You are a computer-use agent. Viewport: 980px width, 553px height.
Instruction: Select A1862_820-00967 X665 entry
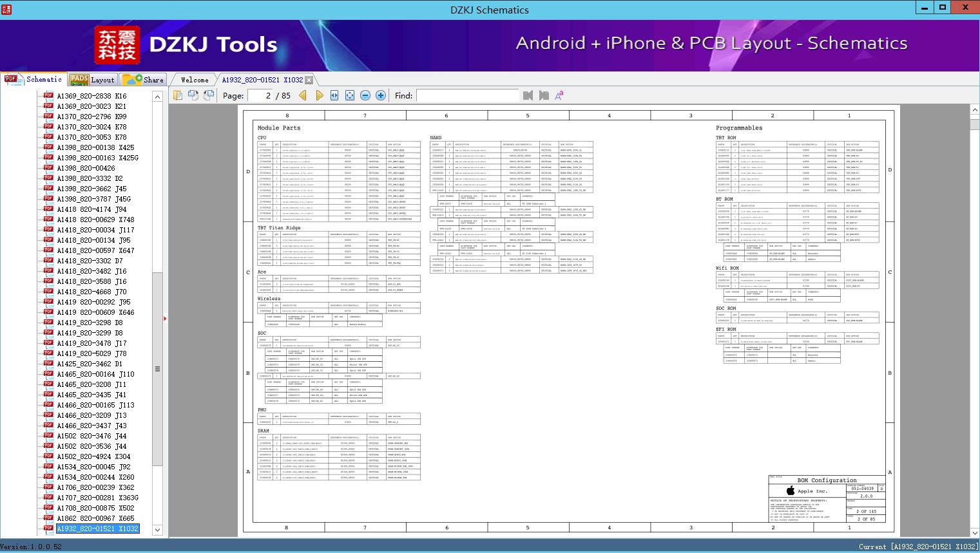[x=95, y=518]
